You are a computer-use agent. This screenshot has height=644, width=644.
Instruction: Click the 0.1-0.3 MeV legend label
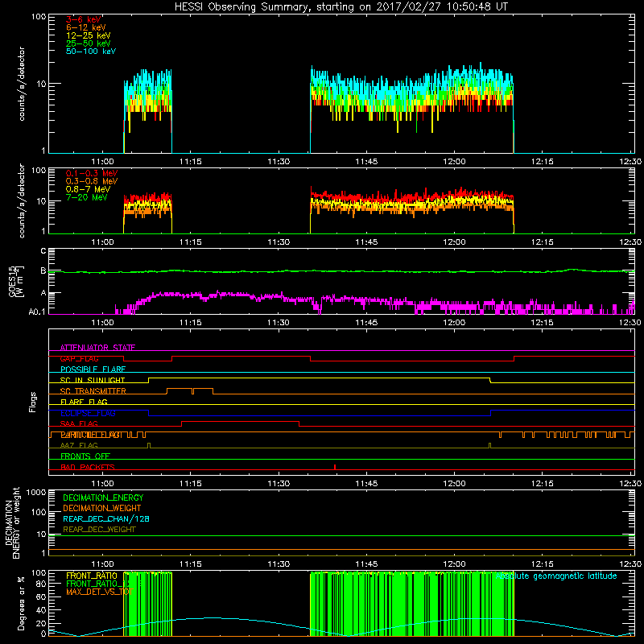(92, 173)
